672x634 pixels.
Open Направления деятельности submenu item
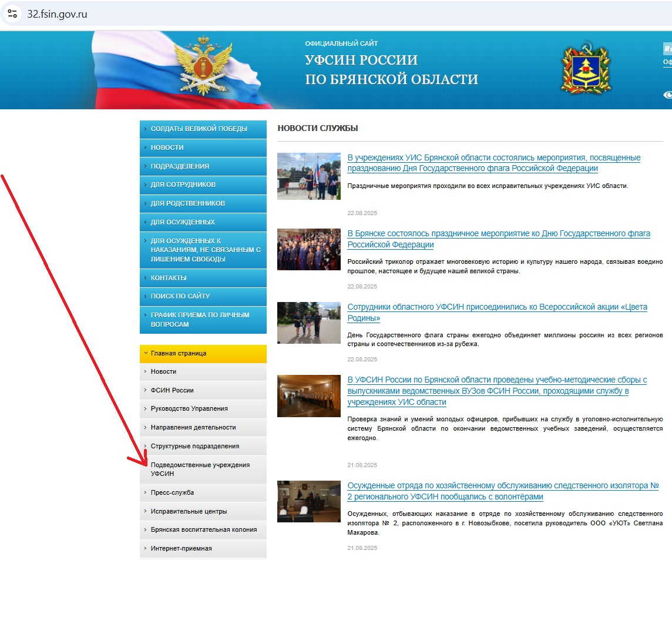[203, 428]
